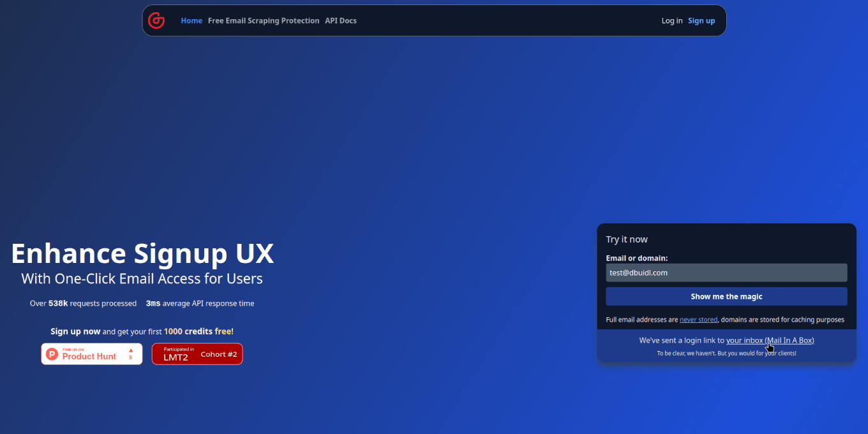The width and height of the screenshot is (868, 434).
Task: Open the API Docs page
Action: (341, 21)
